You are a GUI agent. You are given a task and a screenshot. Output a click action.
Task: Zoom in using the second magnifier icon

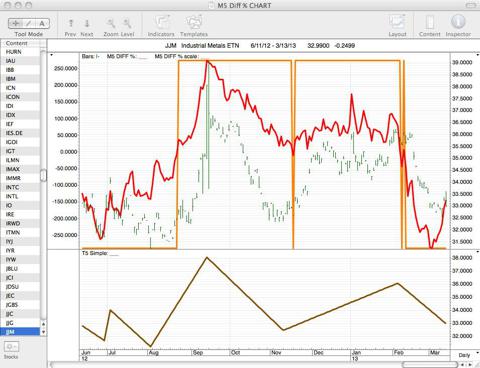[x=127, y=23]
